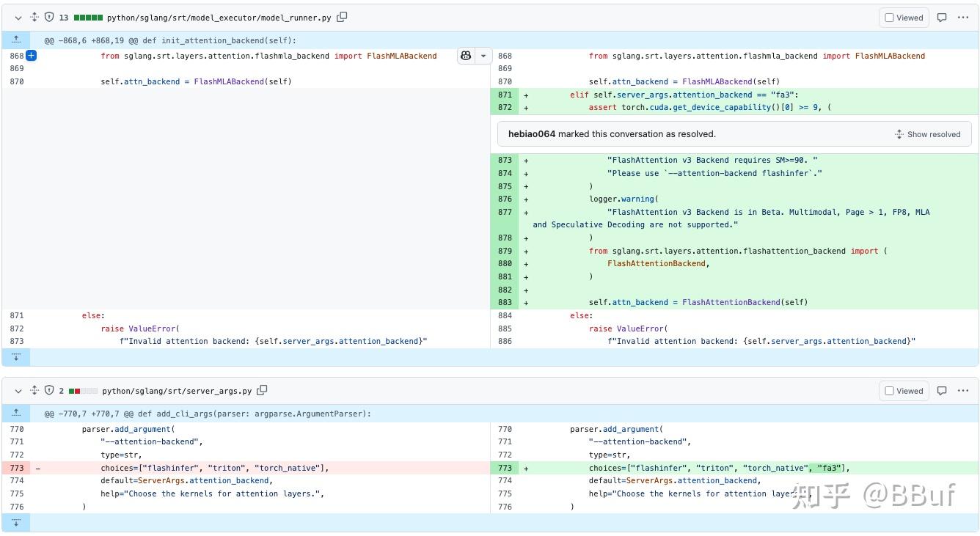Open more options menu for model_runner.py

(x=963, y=18)
